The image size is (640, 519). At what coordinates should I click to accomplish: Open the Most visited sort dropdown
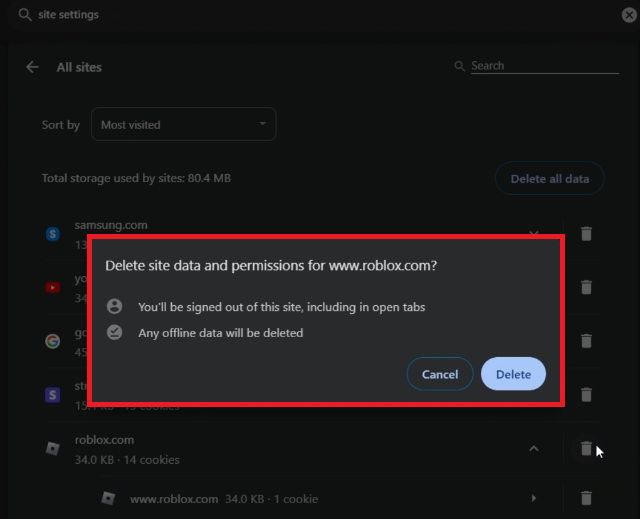pyautogui.click(x=183, y=125)
